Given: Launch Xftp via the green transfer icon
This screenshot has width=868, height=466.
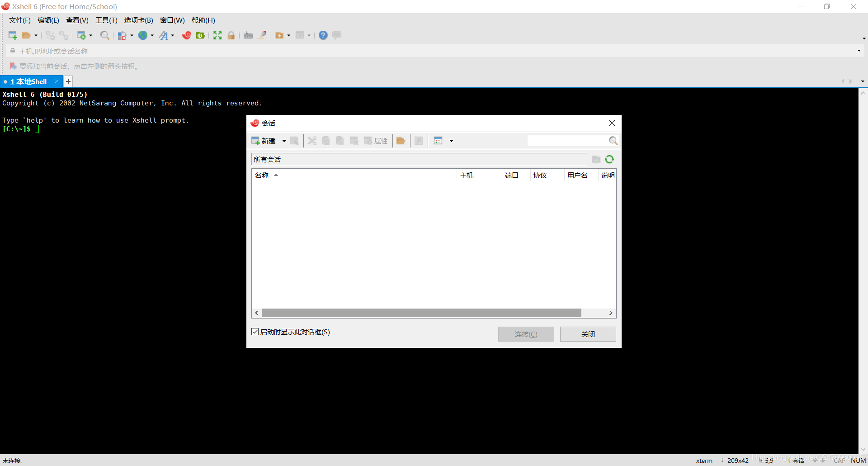Looking at the screenshot, I should tap(200, 35).
